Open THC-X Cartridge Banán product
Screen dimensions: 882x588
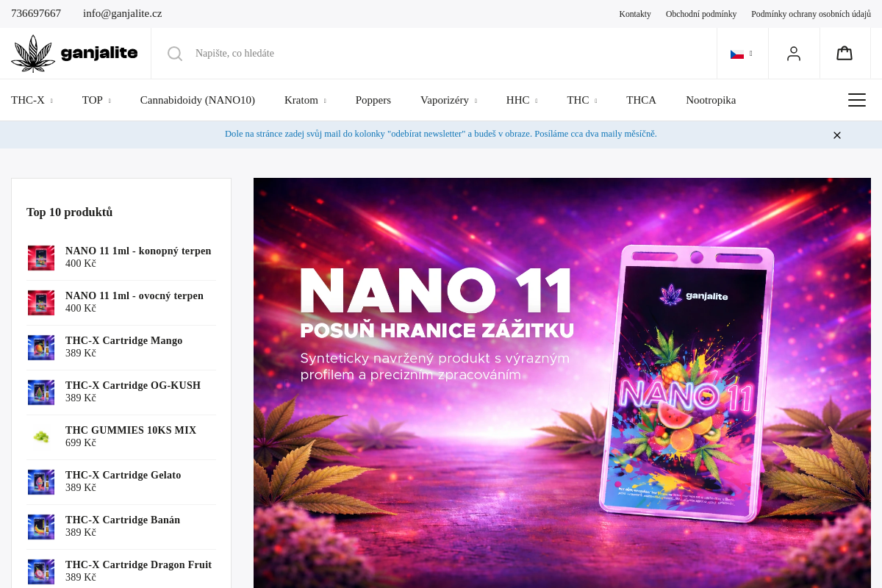tap(123, 520)
